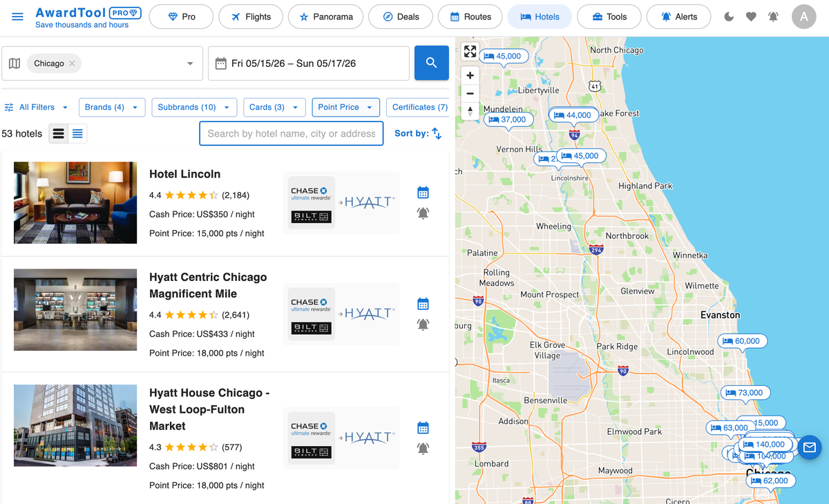Open the Brands filter dropdown
The width and height of the screenshot is (829, 504).
(x=112, y=107)
